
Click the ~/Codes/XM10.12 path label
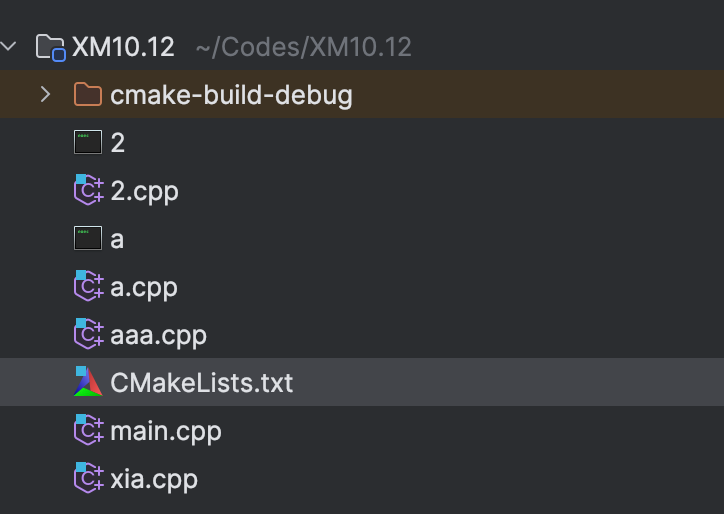[x=303, y=47]
